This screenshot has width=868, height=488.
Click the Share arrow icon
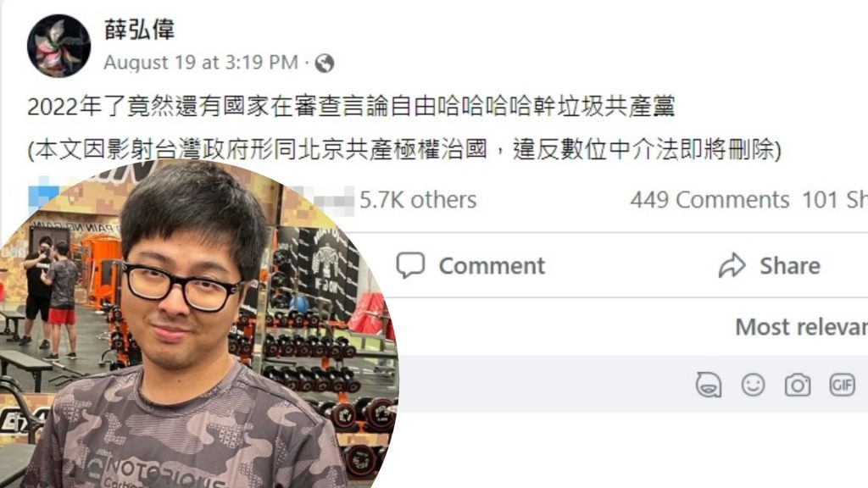coord(732,265)
